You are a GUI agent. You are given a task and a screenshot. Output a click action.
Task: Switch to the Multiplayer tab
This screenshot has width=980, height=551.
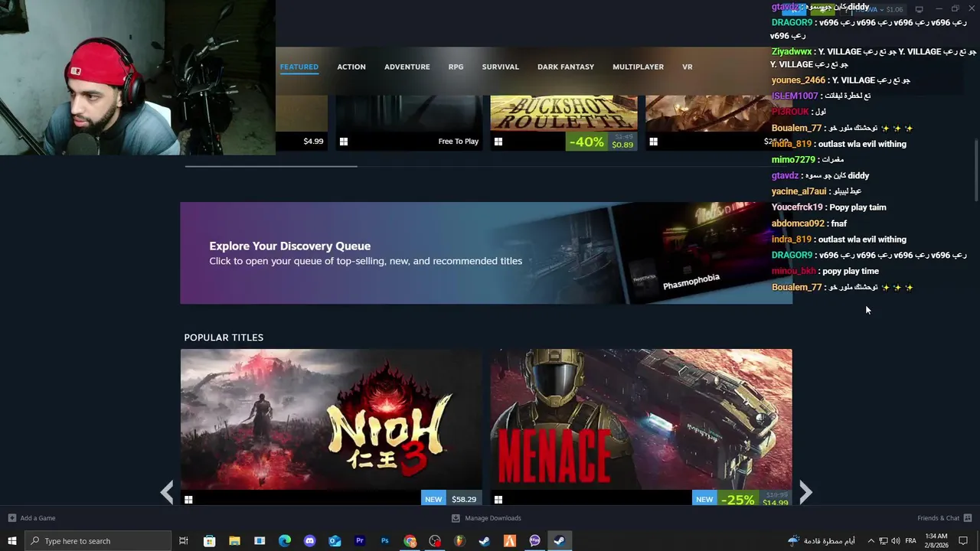pyautogui.click(x=638, y=67)
